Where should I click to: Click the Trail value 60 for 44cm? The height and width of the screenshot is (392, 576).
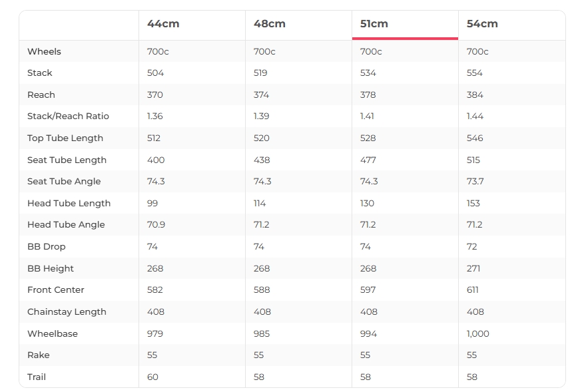(x=153, y=377)
